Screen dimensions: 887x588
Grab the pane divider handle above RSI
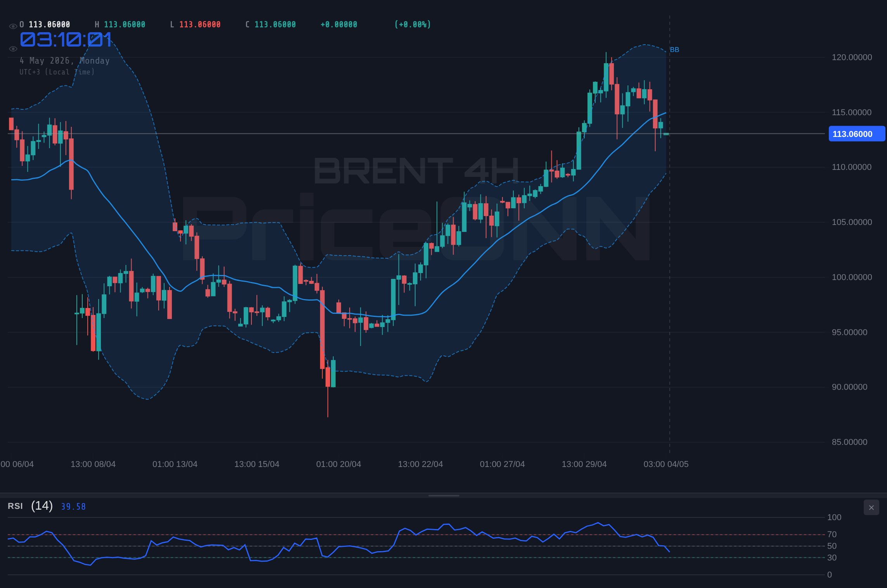[x=443, y=495]
